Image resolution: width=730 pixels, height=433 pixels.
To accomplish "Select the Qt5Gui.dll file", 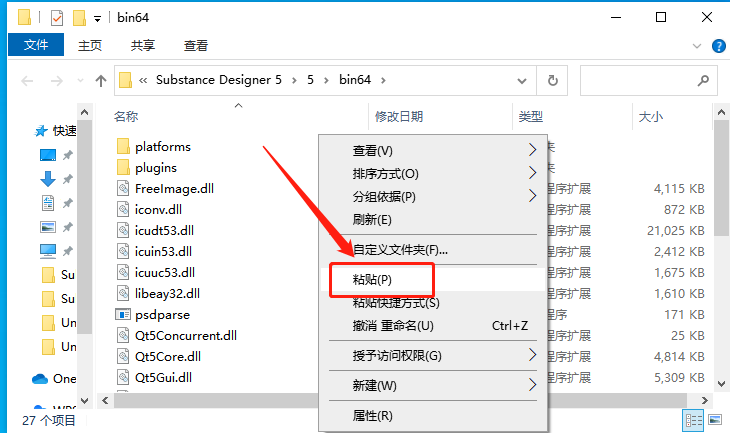I will click(x=163, y=378).
